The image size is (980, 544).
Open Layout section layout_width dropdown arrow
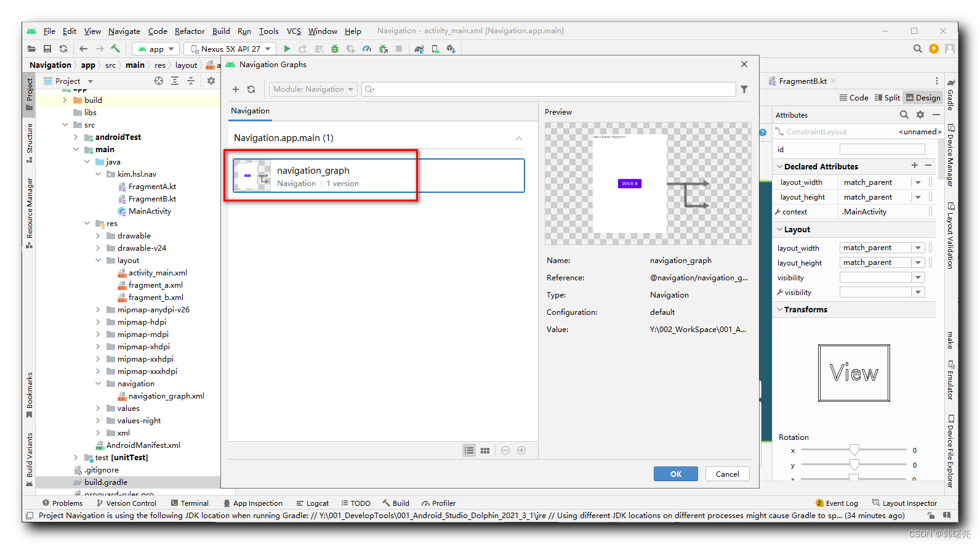point(918,248)
